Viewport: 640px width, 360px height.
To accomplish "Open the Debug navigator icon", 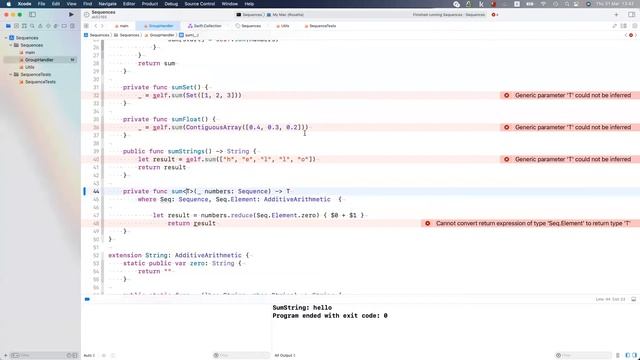I will pyautogui.click(x=56, y=26).
